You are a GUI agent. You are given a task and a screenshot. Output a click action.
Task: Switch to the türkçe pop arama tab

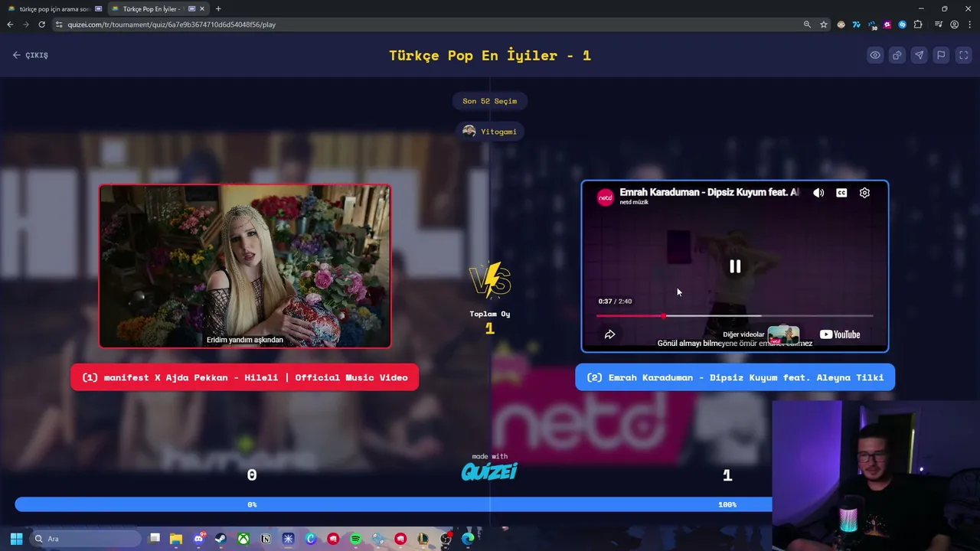(x=55, y=8)
